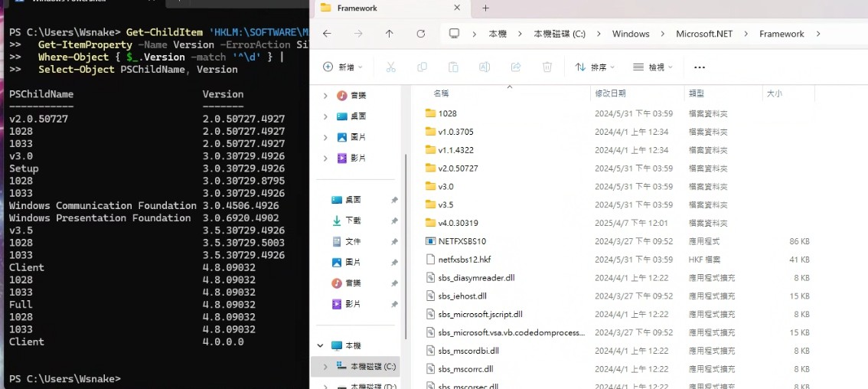Screen dimensions: 868x389
Task: Sort by the 名稱 column header
Action: click(x=441, y=93)
